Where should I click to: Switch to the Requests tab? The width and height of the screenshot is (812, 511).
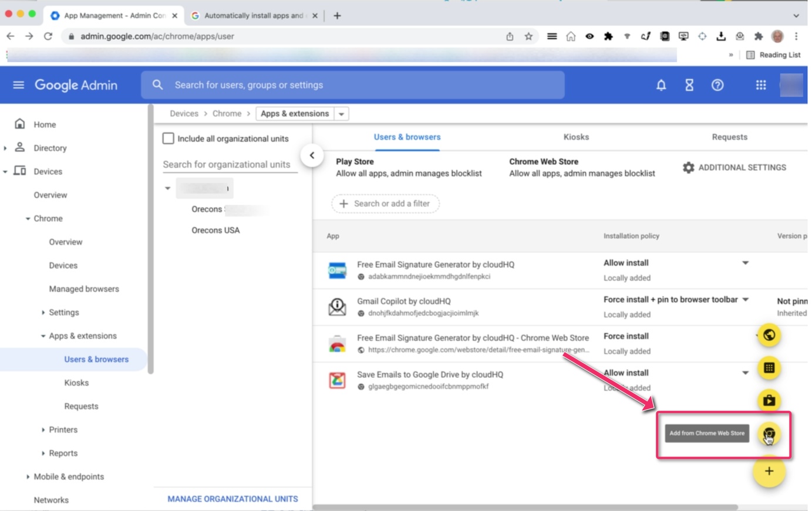[x=729, y=137]
